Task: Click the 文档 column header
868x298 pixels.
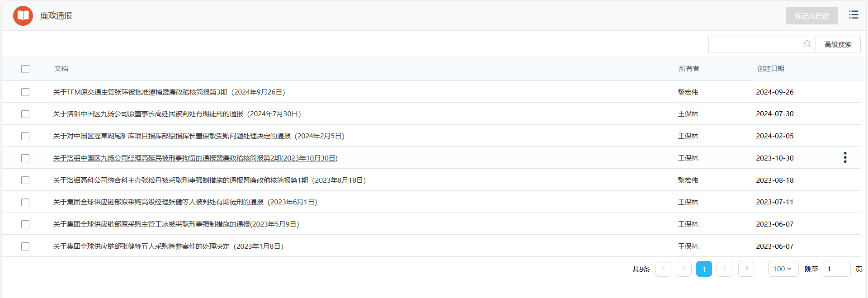Action: click(x=61, y=68)
